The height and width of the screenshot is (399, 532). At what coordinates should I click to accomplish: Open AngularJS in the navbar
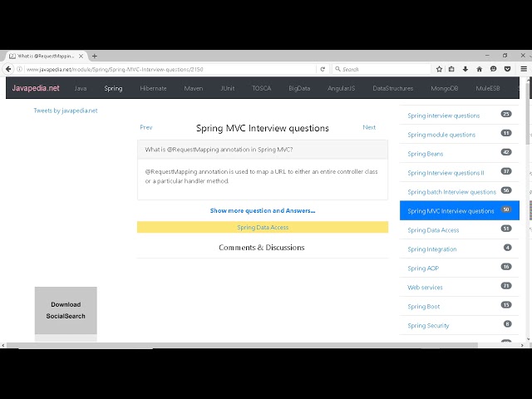342,88
